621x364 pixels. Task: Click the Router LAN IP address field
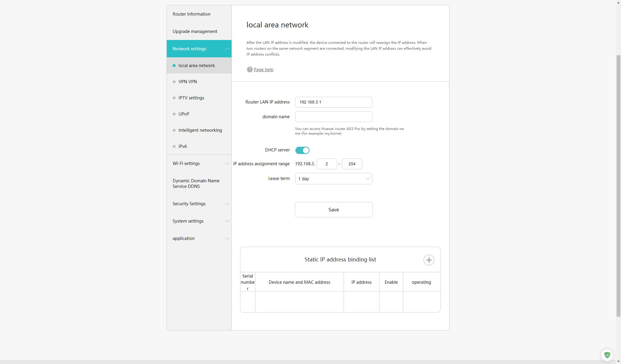coord(333,102)
